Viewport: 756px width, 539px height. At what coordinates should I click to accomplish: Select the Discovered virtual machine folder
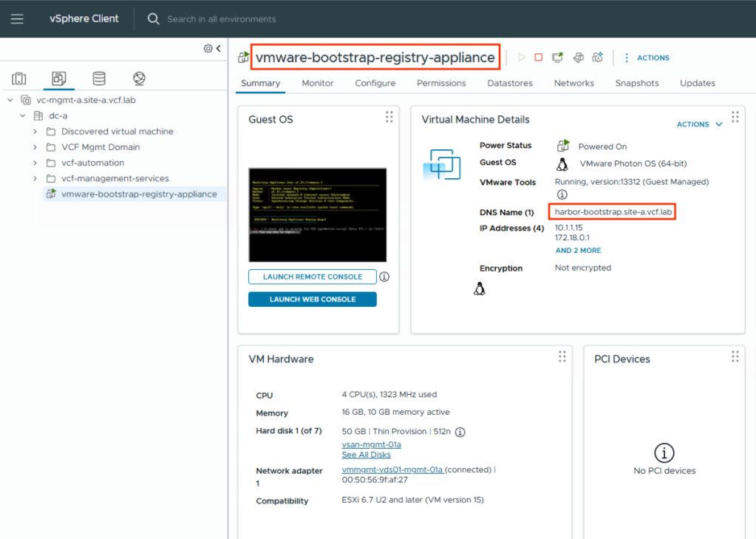[x=118, y=132]
